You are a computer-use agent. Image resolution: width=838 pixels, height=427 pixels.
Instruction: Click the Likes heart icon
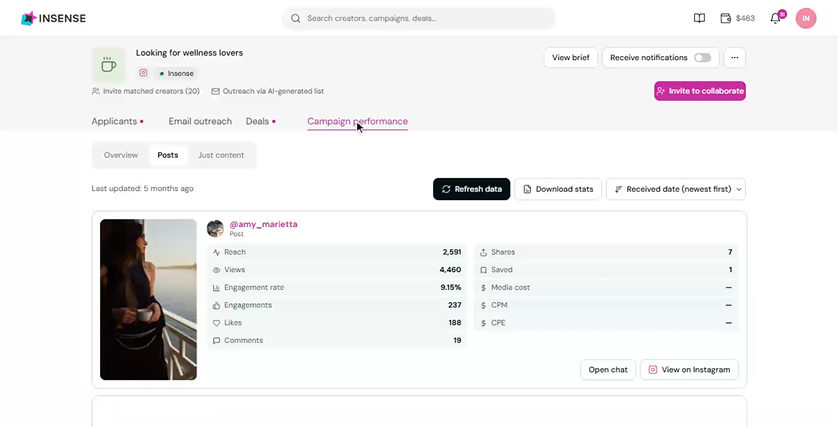216,323
